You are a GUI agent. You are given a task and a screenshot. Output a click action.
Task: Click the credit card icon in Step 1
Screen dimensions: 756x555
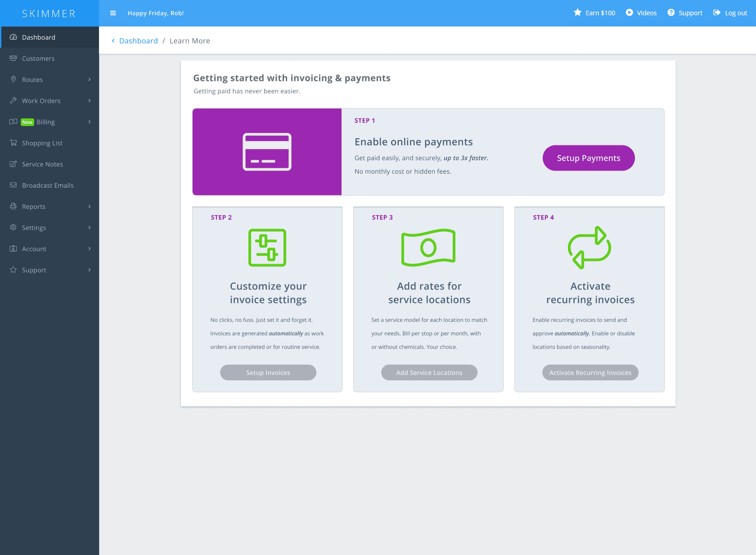(x=267, y=152)
